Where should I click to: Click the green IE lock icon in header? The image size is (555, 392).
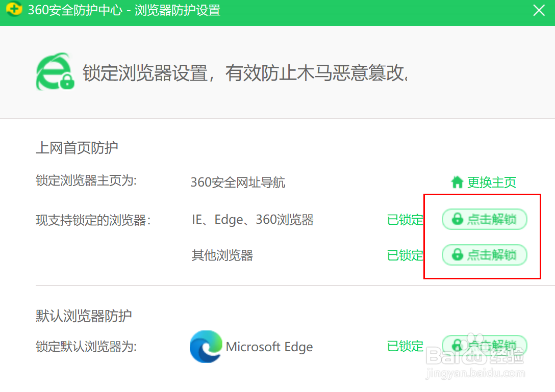(55, 72)
